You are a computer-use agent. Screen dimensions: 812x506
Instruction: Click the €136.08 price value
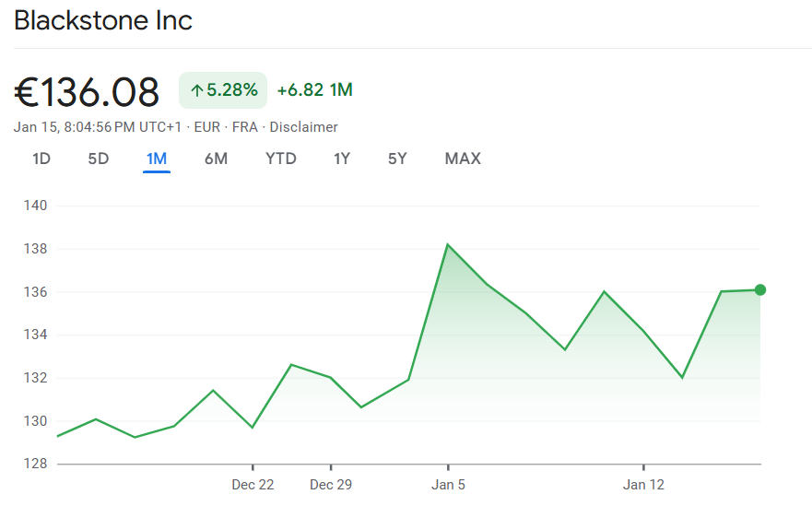point(87,91)
